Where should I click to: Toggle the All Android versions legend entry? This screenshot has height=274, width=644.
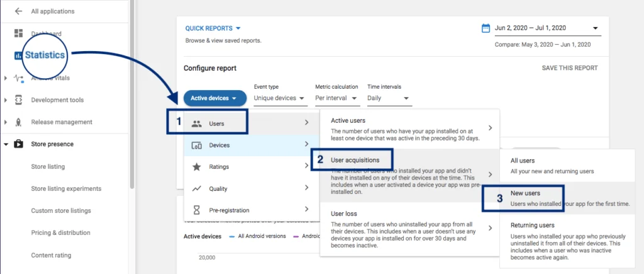click(257, 237)
